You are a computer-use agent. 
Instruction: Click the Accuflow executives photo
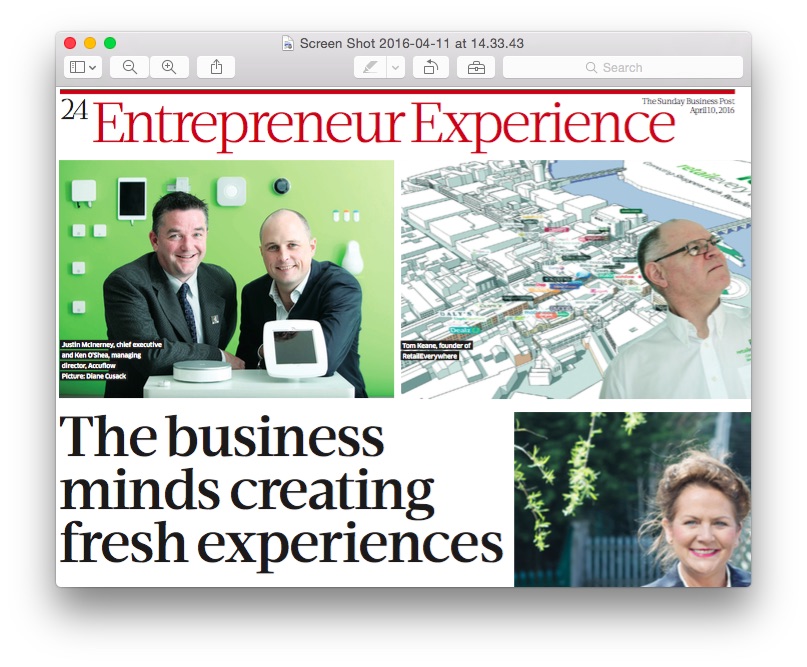(226, 279)
